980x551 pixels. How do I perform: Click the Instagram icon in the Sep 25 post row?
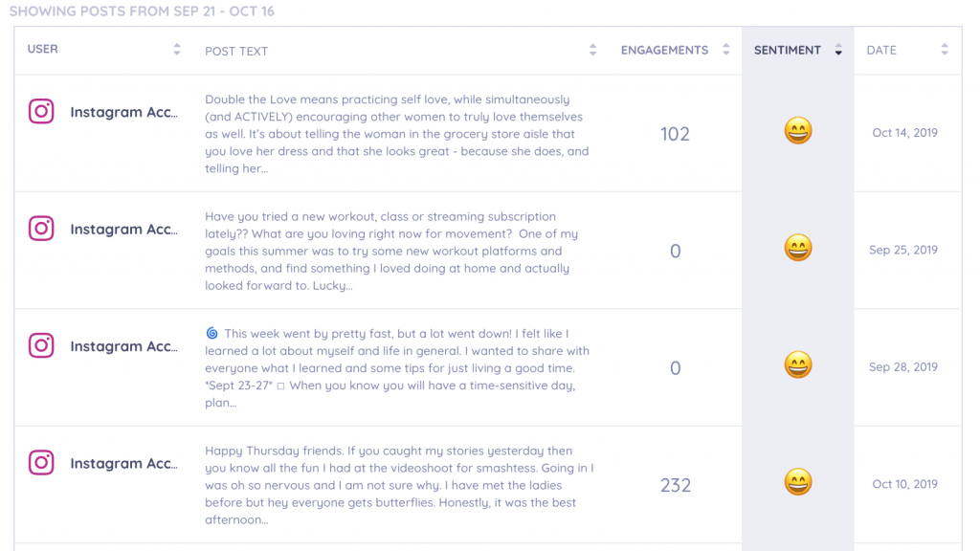(x=41, y=228)
